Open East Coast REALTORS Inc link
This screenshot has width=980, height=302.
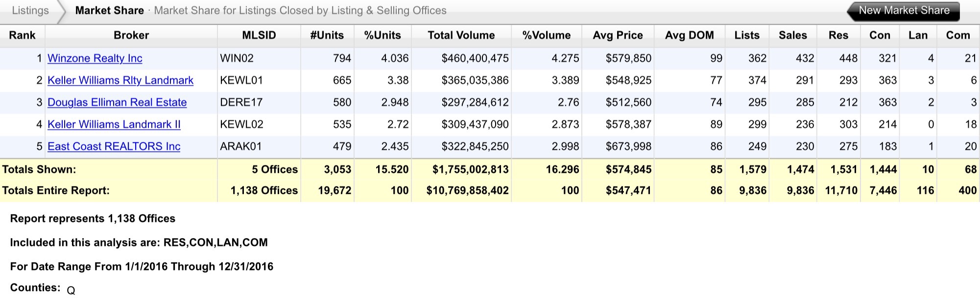coord(114,147)
